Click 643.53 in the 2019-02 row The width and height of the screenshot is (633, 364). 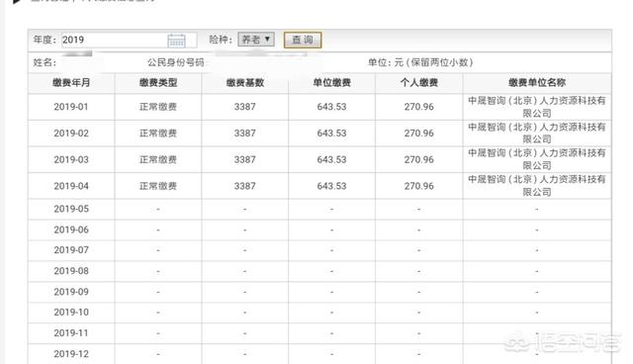(332, 134)
